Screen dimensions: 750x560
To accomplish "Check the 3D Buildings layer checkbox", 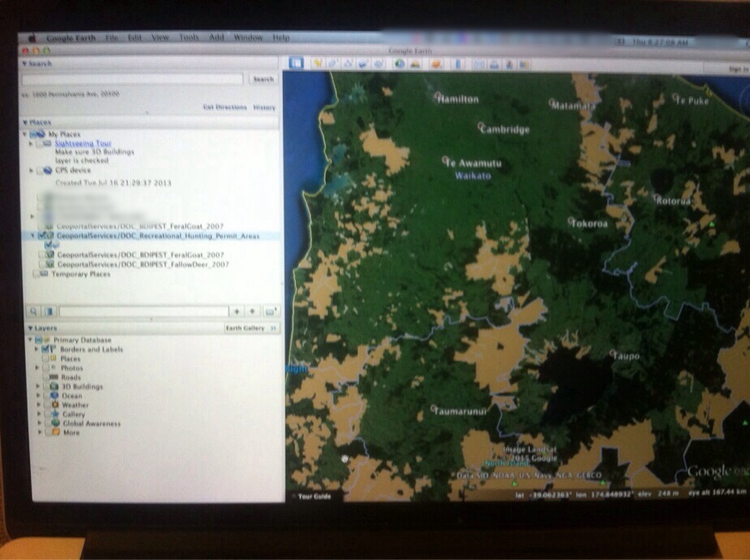I will pos(46,387).
